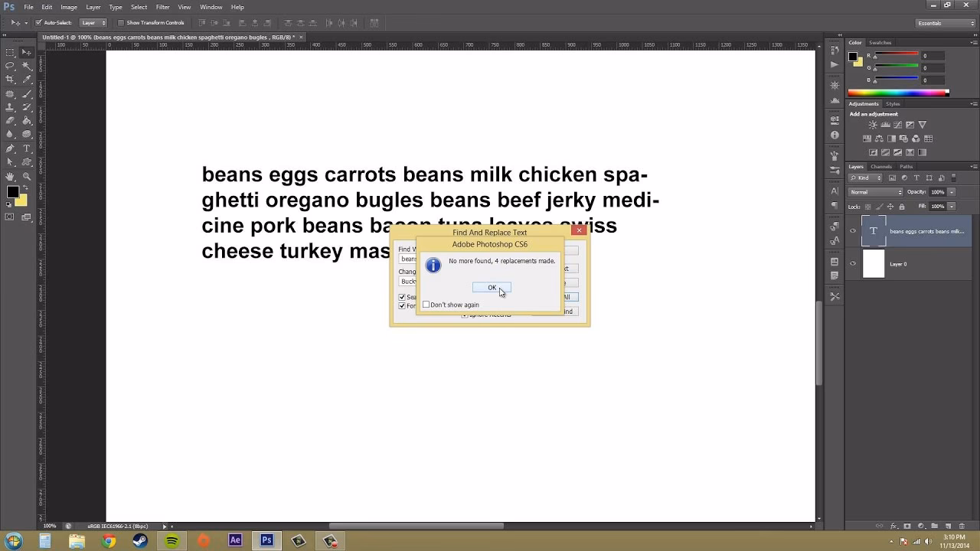Click OK in the Adobe Photoshop CS6 alert
The height and width of the screenshot is (551, 980).
point(492,288)
